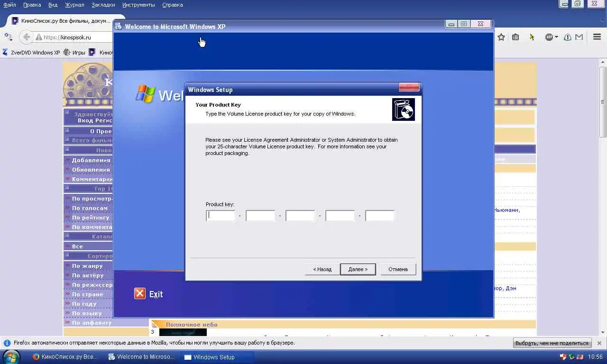Open the Добавления sidebar link
The height and width of the screenshot is (364, 607).
pos(91,160)
